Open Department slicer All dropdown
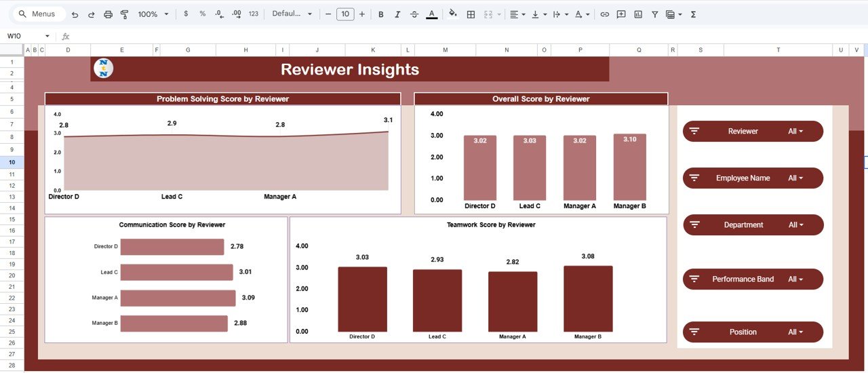The width and height of the screenshot is (868, 373). (795, 225)
